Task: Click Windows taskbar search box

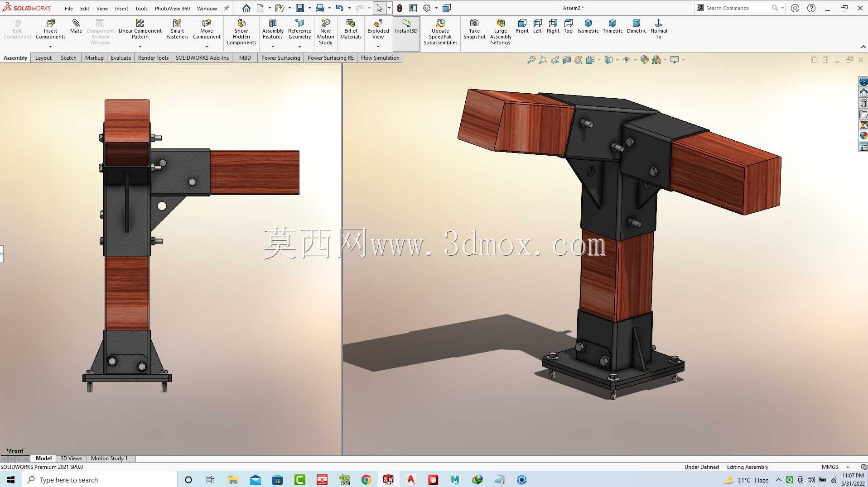Action: [x=100, y=480]
